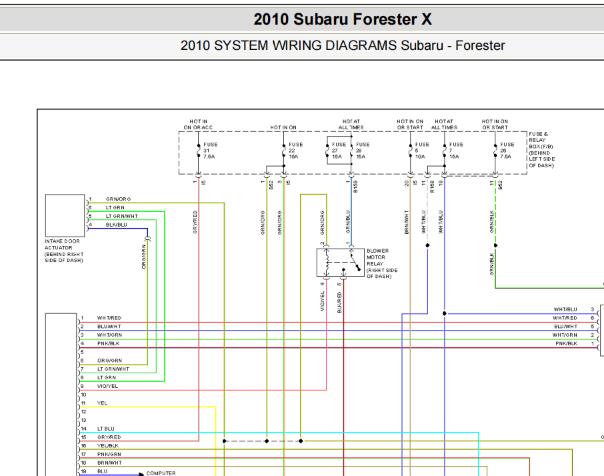Click the "Fuse & Relay Box (F/B)" description
The height and width of the screenshot is (476, 604).
(542, 149)
